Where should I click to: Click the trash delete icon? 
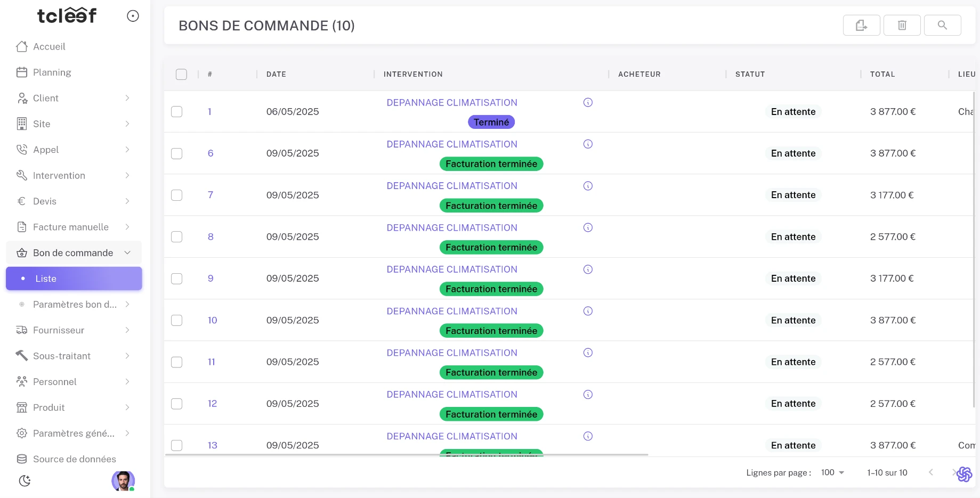click(x=902, y=25)
